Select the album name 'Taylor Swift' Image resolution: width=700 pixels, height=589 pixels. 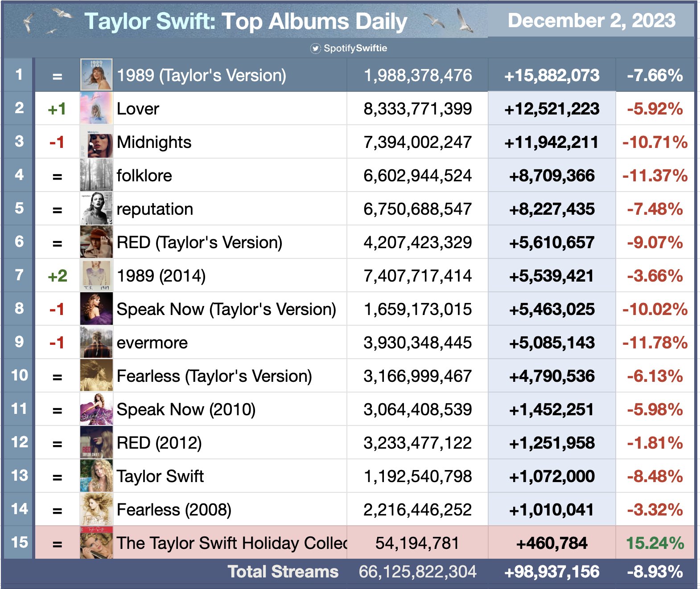click(160, 476)
